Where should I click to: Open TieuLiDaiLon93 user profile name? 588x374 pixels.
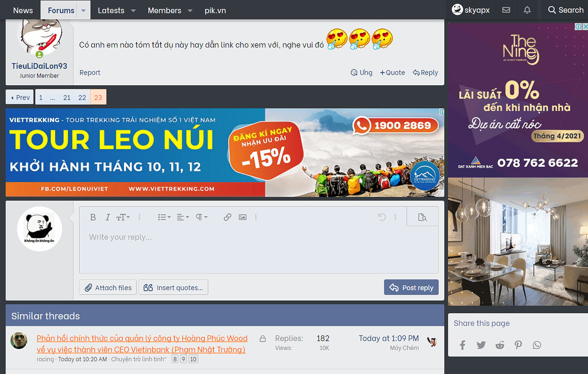tap(39, 66)
